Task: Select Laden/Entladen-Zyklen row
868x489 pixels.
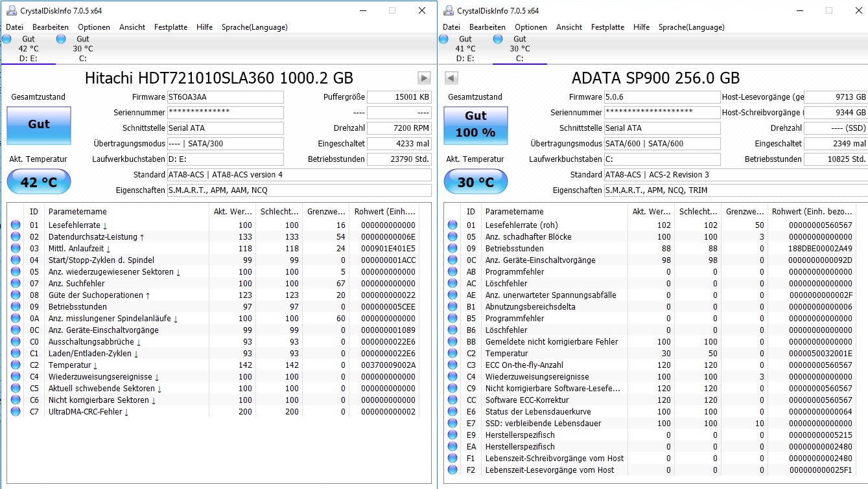Action: pos(214,354)
